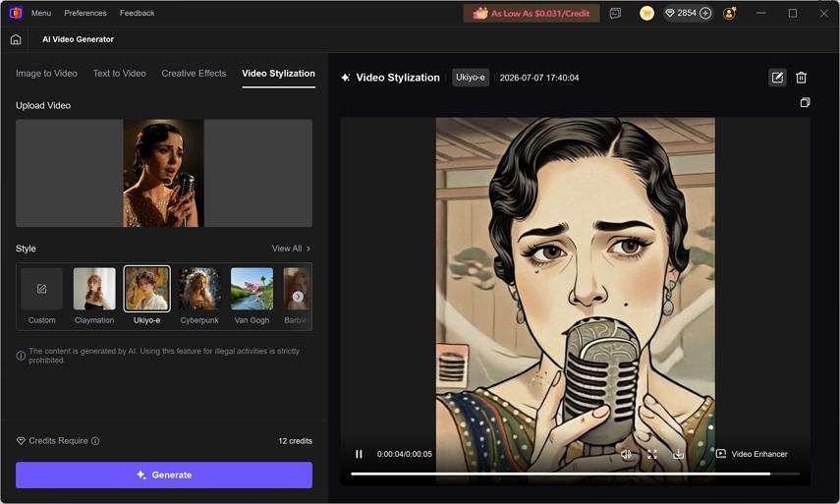Select the Claymation style

coord(94,296)
